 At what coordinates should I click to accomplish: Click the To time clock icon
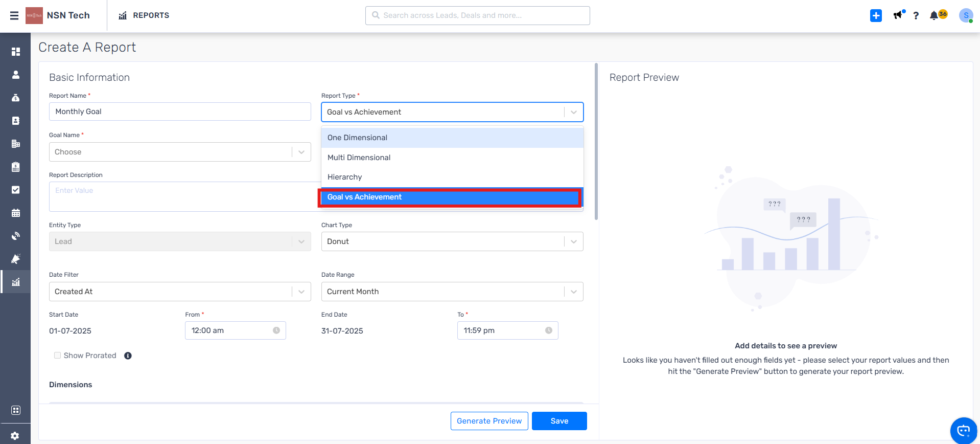pos(549,330)
